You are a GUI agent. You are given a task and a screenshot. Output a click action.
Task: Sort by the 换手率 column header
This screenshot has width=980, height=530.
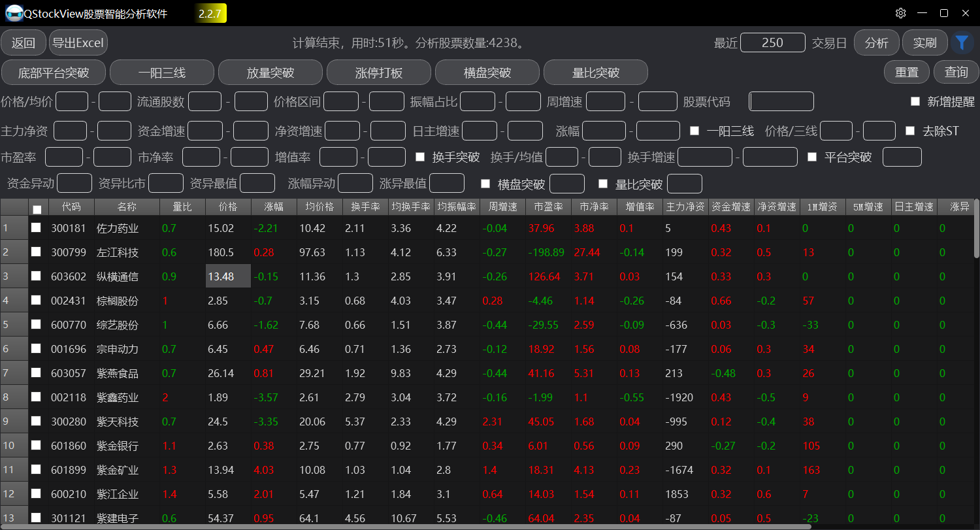coord(365,207)
